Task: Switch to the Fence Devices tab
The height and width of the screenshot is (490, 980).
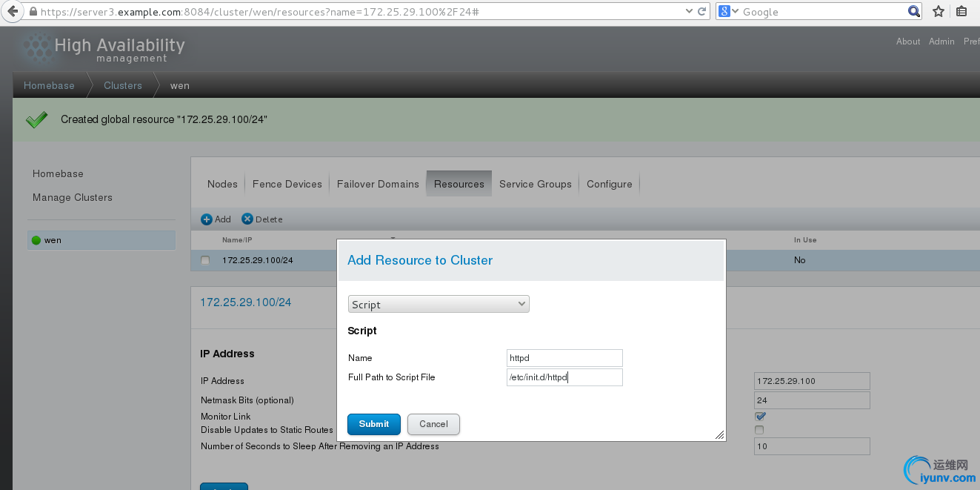Action: click(287, 184)
